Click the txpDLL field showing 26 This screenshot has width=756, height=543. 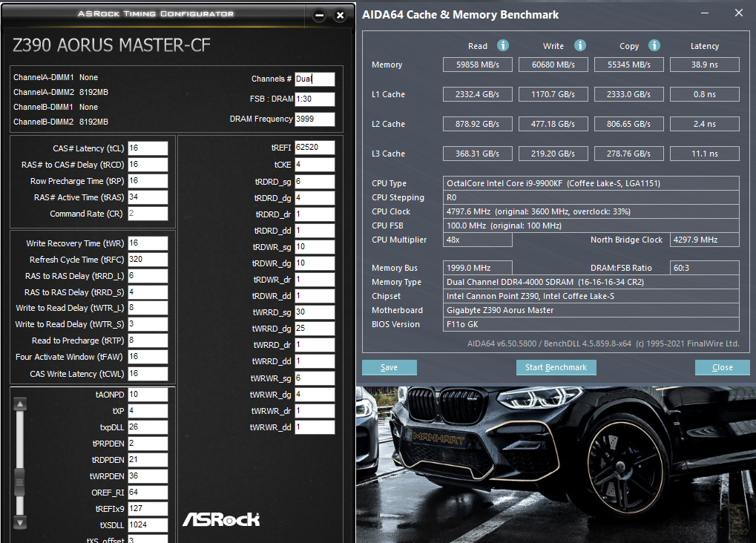pos(148,427)
